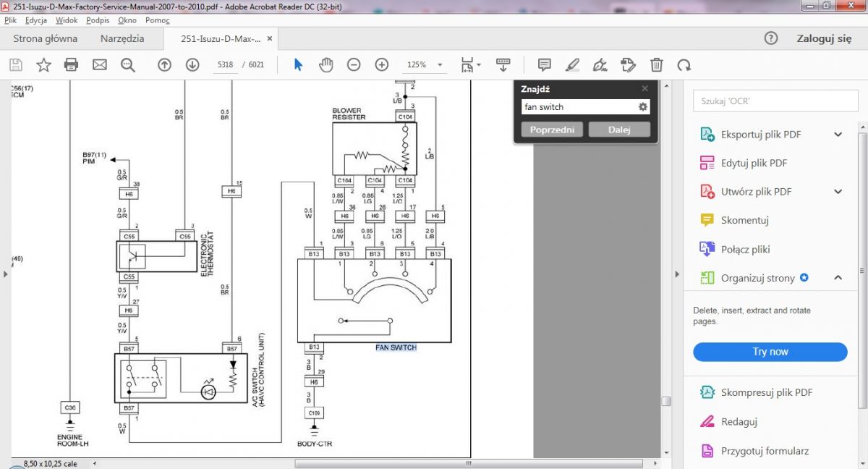The height and width of the screenshot is (469, 868).
Task: Open the Plik menu
Action: pyautogui.click(x=10, y=20)
